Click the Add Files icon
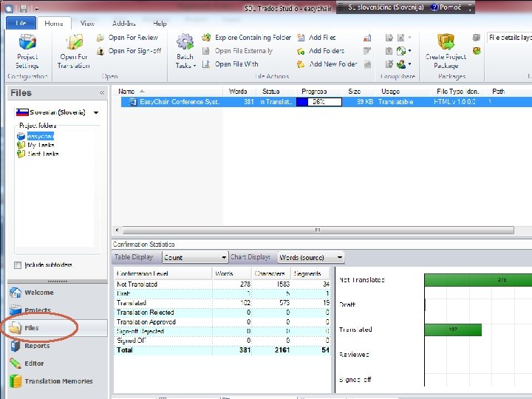 pos(301,38)
